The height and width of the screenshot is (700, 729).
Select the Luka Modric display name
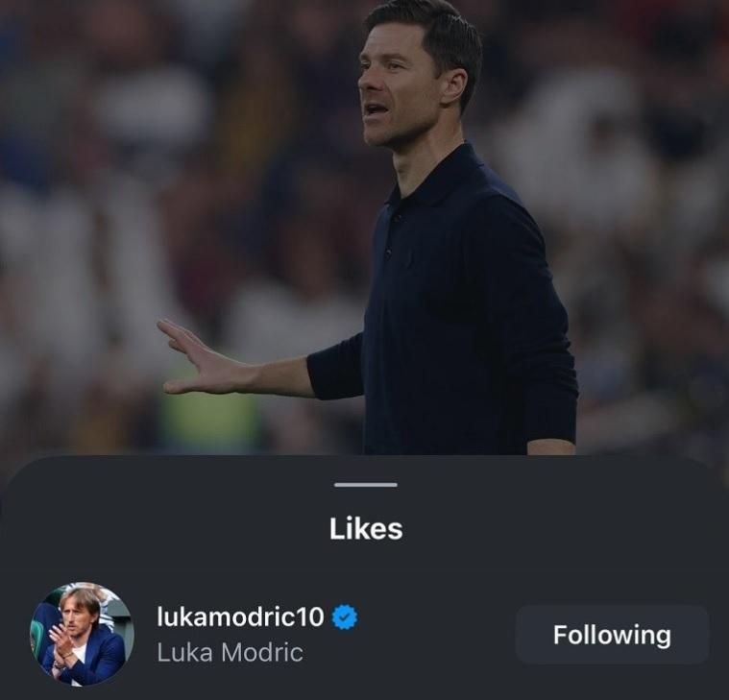click(231, 652)
